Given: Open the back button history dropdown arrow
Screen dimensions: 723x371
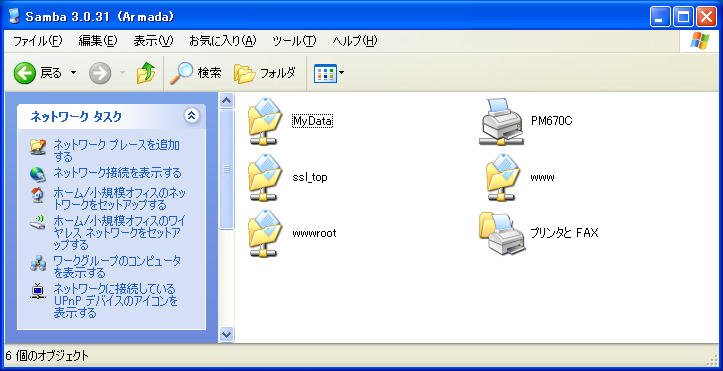Looking at the screenshot, I should pyautogui.click(x=73, y=73).
